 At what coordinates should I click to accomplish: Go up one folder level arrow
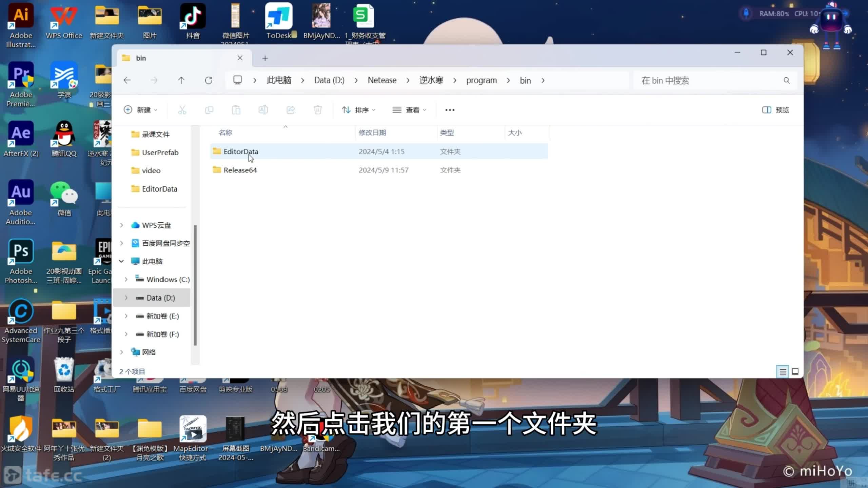tap(181, 80)
